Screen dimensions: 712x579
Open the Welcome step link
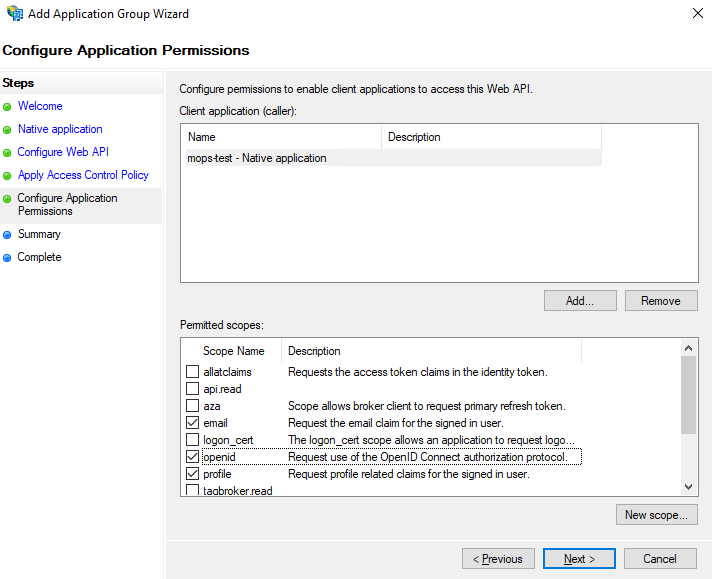(x=40, y=106)
